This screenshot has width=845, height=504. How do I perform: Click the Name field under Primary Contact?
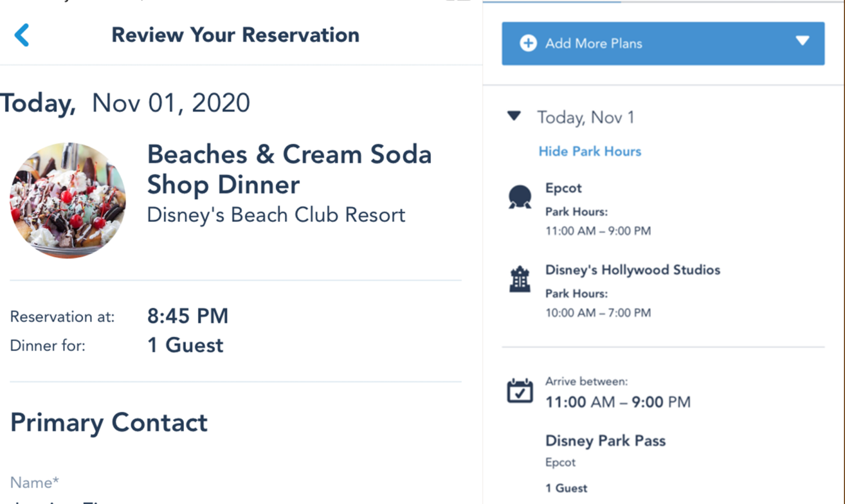coord(35,482)
